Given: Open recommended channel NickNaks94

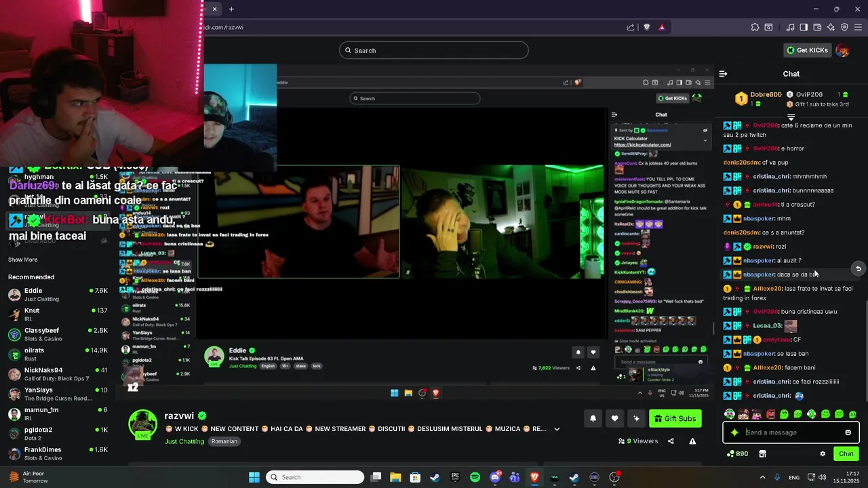Looking at the screenshot, I should coord(58,374).
